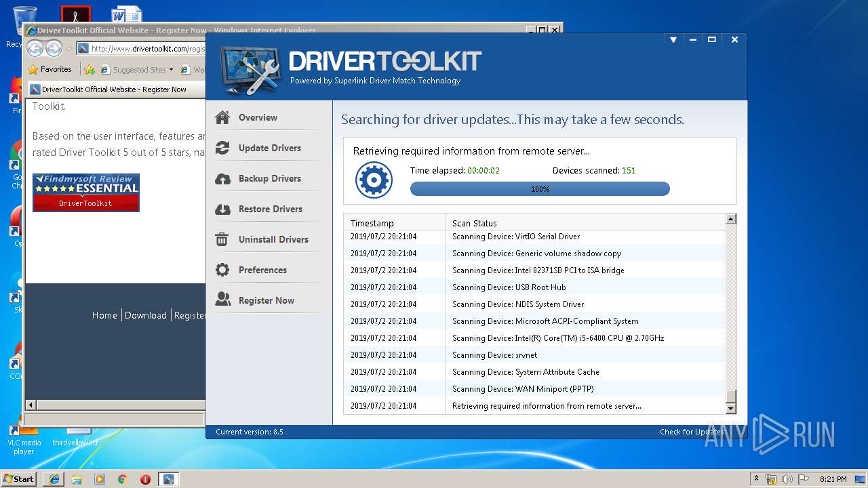868x488 pixels.
Task: Click the network tray icon
Action: tap(771, 479)
